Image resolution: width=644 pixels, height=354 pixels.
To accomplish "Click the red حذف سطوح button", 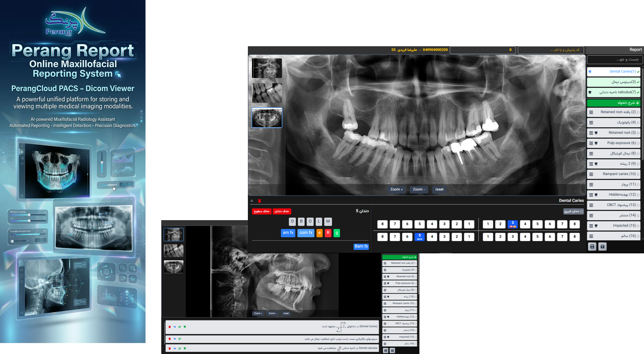I will point(262,212).
